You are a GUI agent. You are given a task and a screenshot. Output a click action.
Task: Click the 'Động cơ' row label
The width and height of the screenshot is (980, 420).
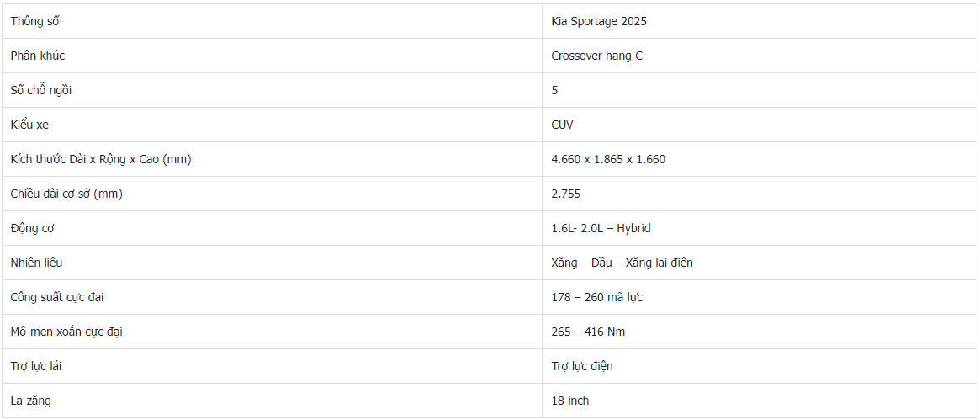(34, 228)
